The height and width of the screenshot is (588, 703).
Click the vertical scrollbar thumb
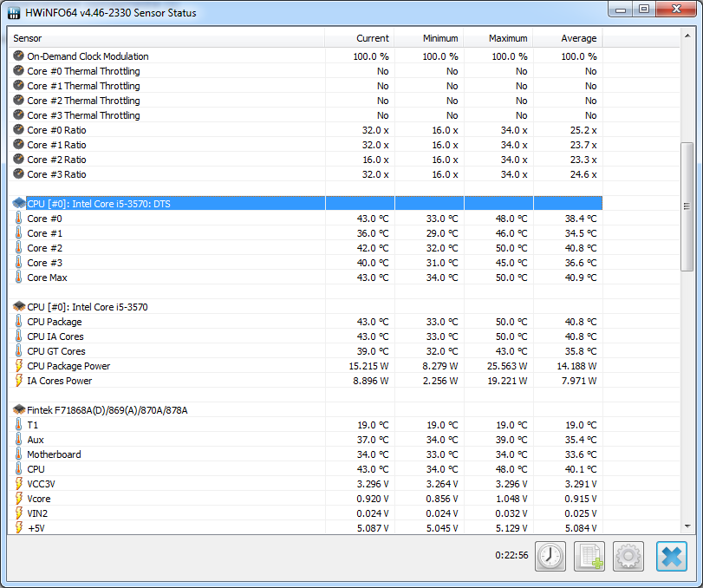(687, 206)
